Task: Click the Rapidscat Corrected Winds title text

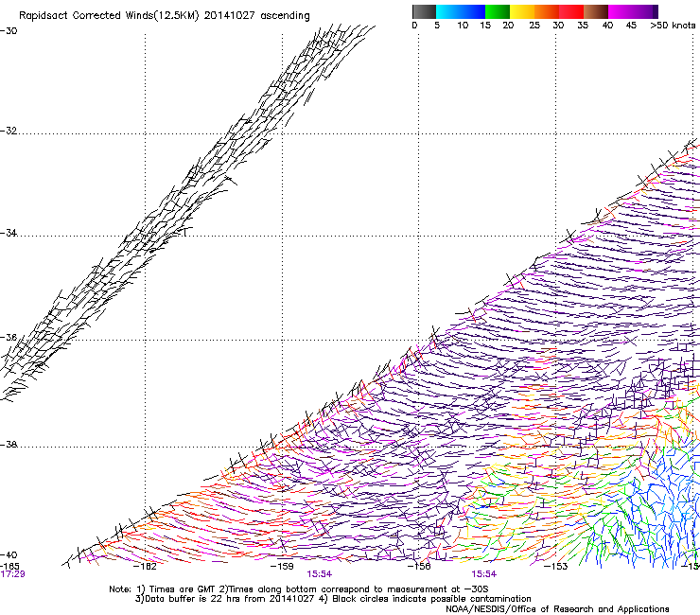Action: coord(165,16)
